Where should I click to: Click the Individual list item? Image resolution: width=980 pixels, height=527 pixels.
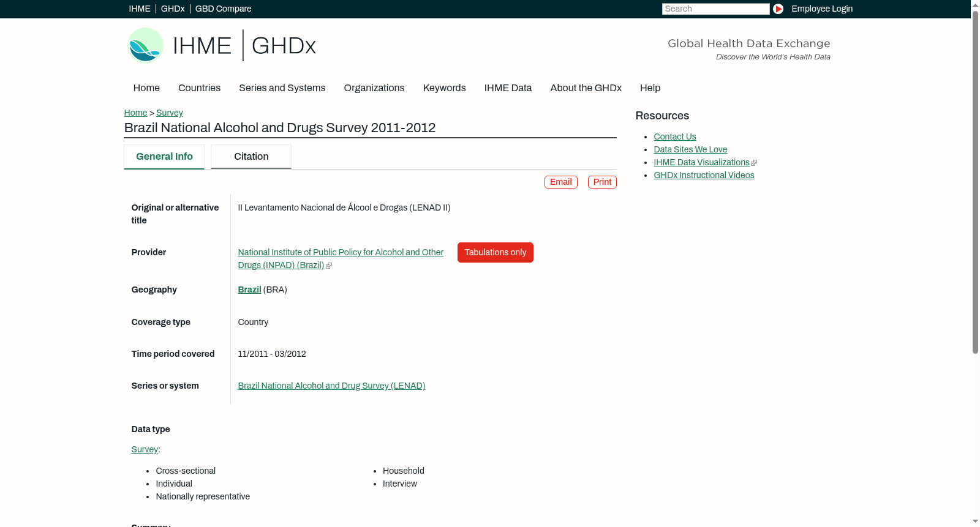point(174,484)
